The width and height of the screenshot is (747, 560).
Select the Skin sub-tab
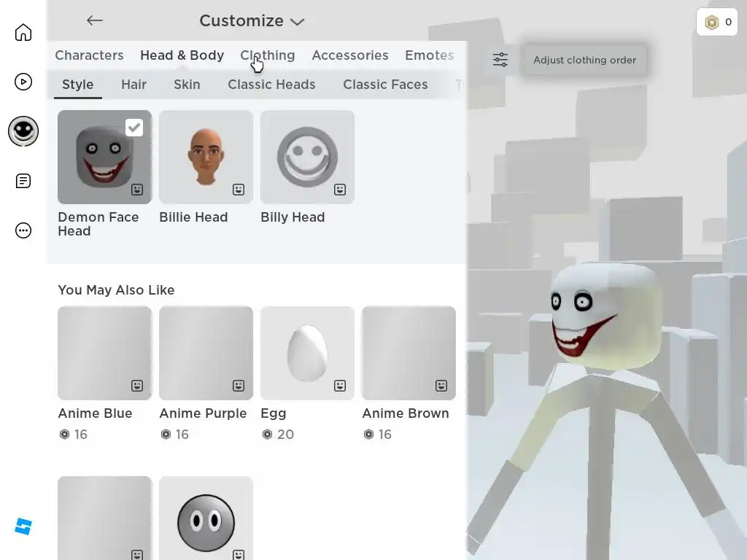pyautogui.click(x=187, y=85)
